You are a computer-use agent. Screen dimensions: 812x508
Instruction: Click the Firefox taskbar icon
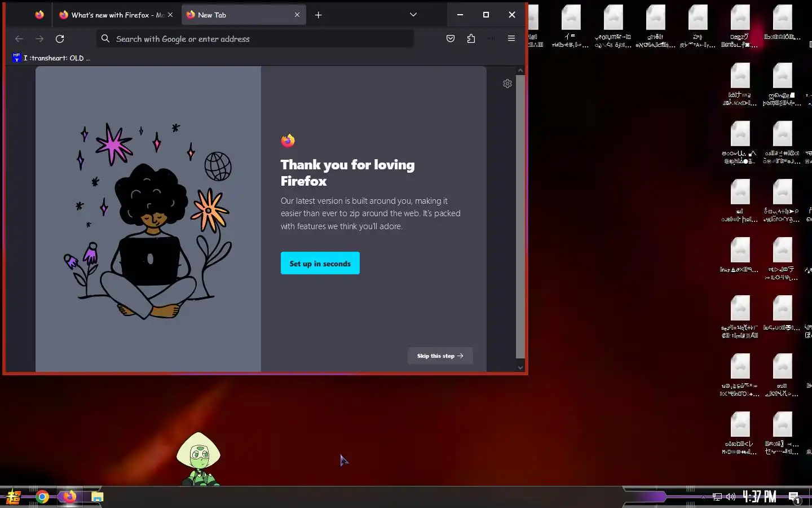click(x=69, y=497)
